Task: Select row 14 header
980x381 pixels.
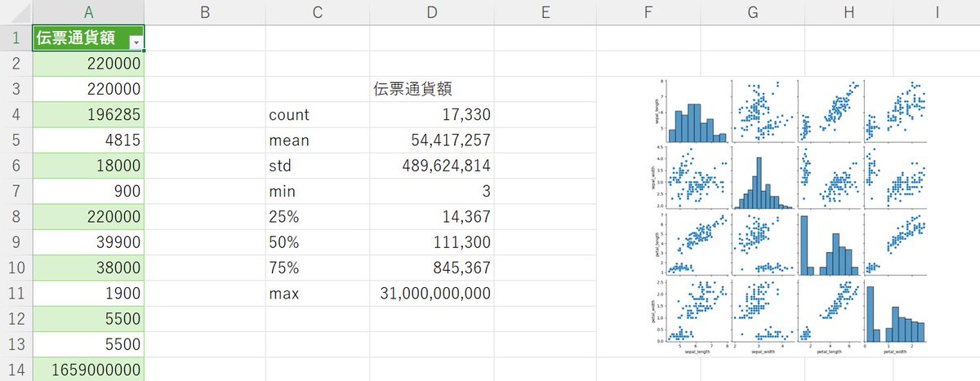Action: pos(16,369)
